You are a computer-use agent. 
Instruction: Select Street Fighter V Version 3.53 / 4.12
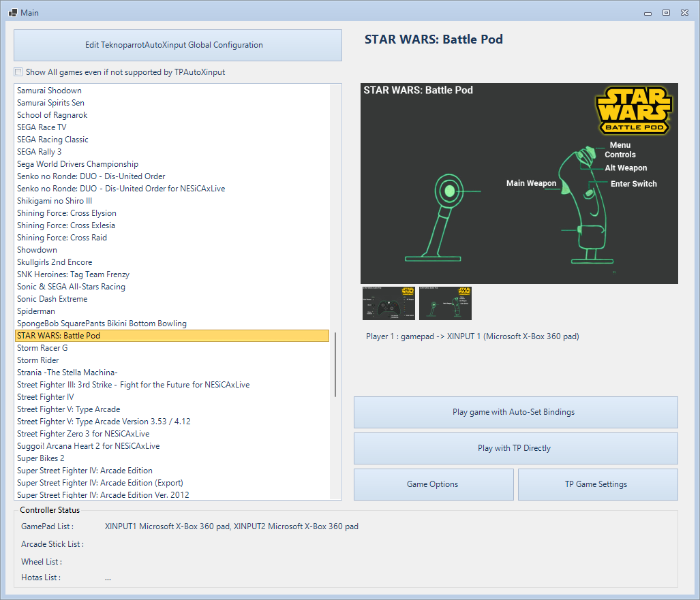pyautogui.click(x=172, y=422)
